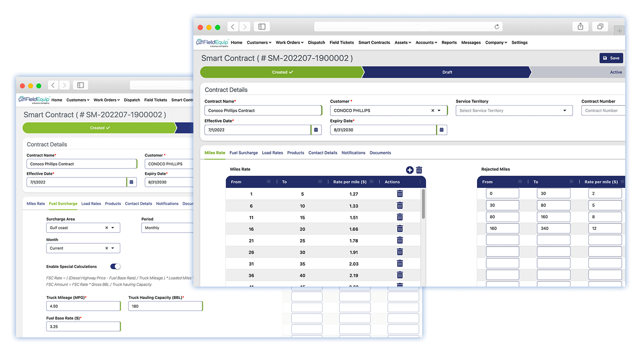This screenshot has width=644, height=355.
Task: Go back in the back browser window
Action: click(x=53, y=85)
